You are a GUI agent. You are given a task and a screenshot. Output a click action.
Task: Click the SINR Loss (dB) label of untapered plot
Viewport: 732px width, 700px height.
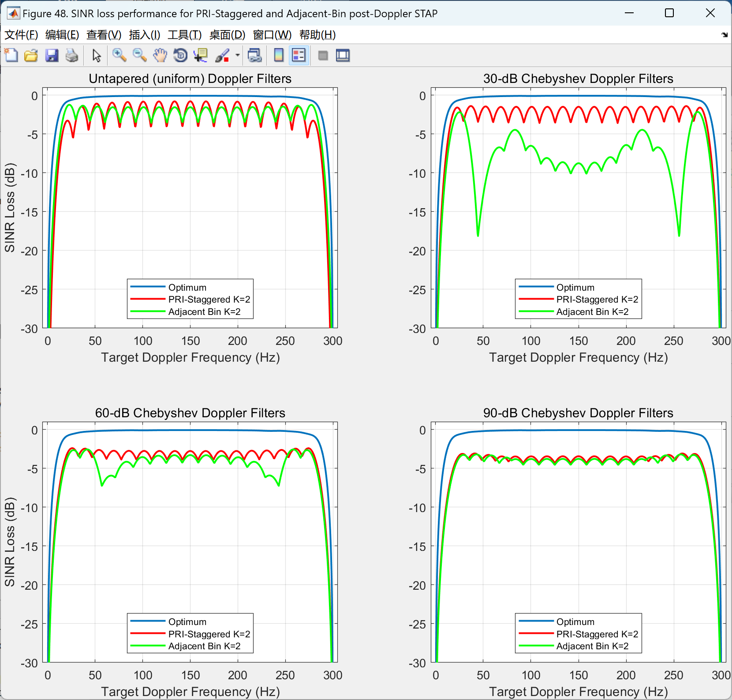pyautogui.click(x=10, y=208)
